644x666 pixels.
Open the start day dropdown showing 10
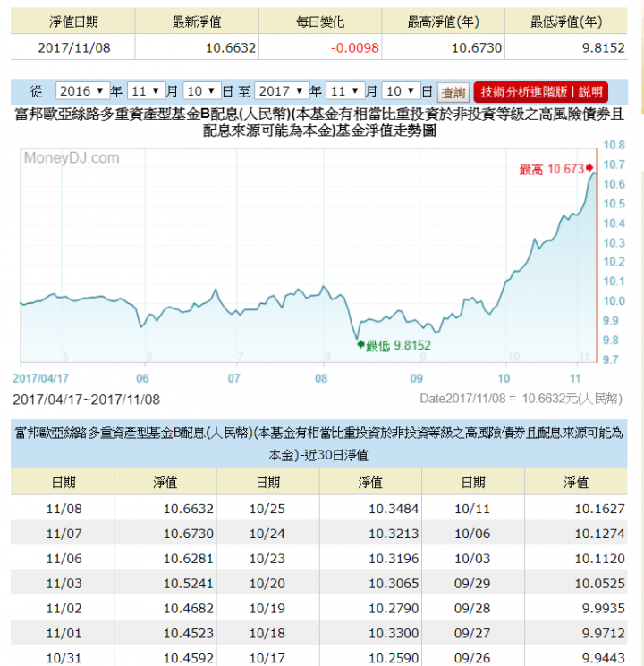(x=201, y=91)
